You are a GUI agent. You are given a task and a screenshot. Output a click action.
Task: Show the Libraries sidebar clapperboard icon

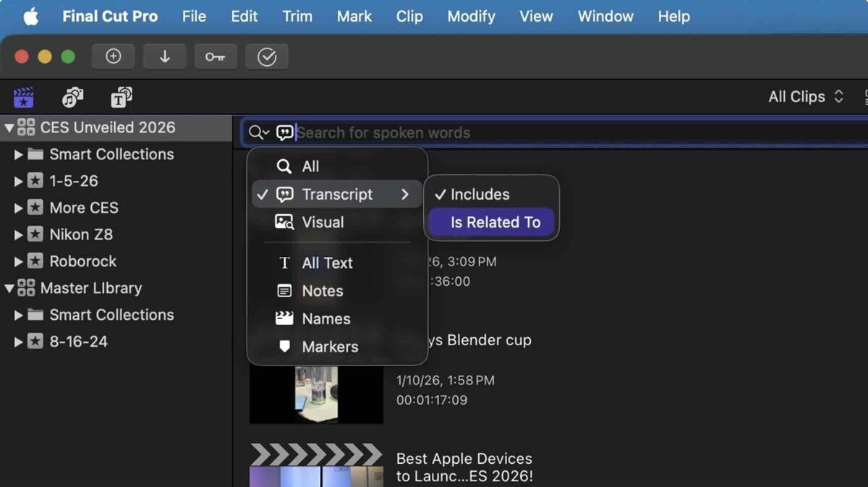click(x=24, y=97)
